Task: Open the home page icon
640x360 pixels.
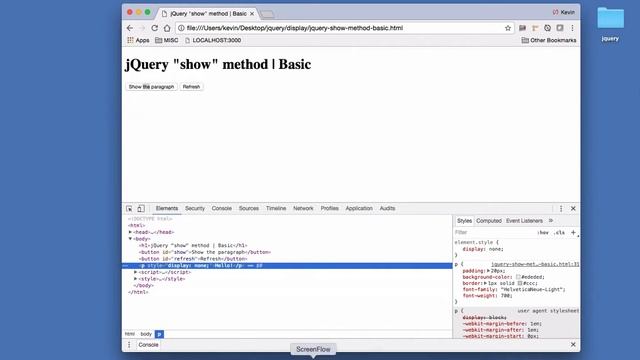Action: pyautogui.click(x=167, y=28)
